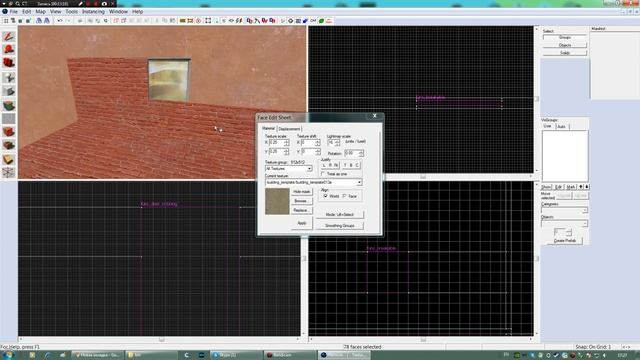This screenshot has width=640, height=360.
Task: Open the Tools menu
Action: pos(71,11)
